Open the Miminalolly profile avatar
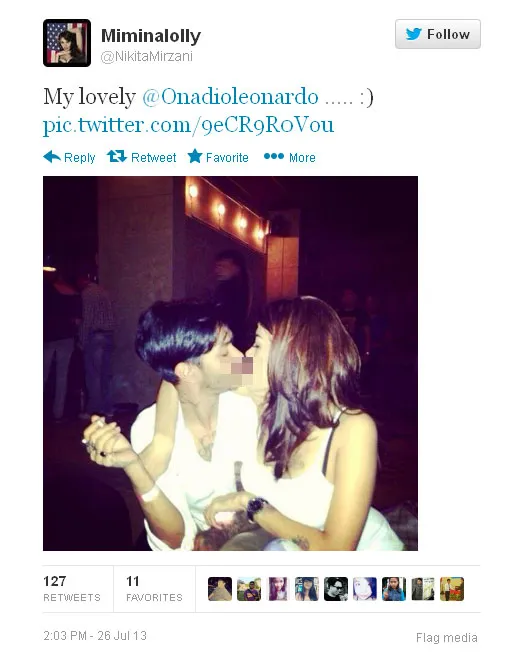Screen dimensions: 518x660 (67, 43)
